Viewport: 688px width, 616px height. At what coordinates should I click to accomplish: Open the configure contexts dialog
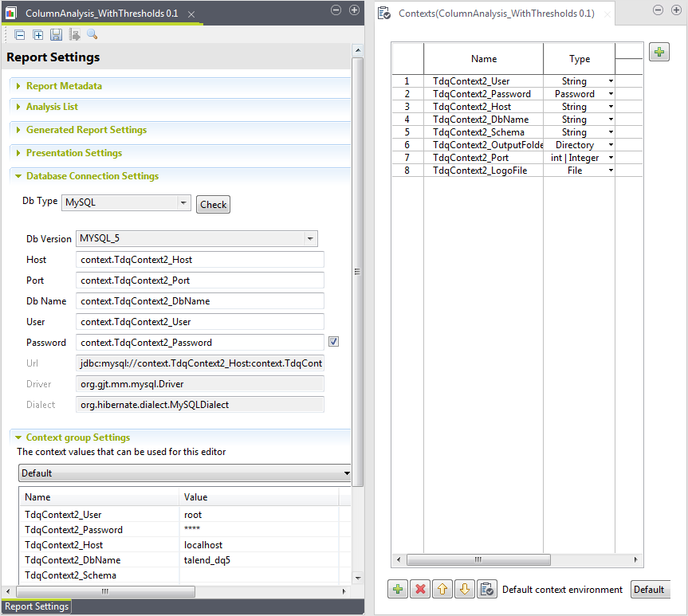(x=487, y=588)
